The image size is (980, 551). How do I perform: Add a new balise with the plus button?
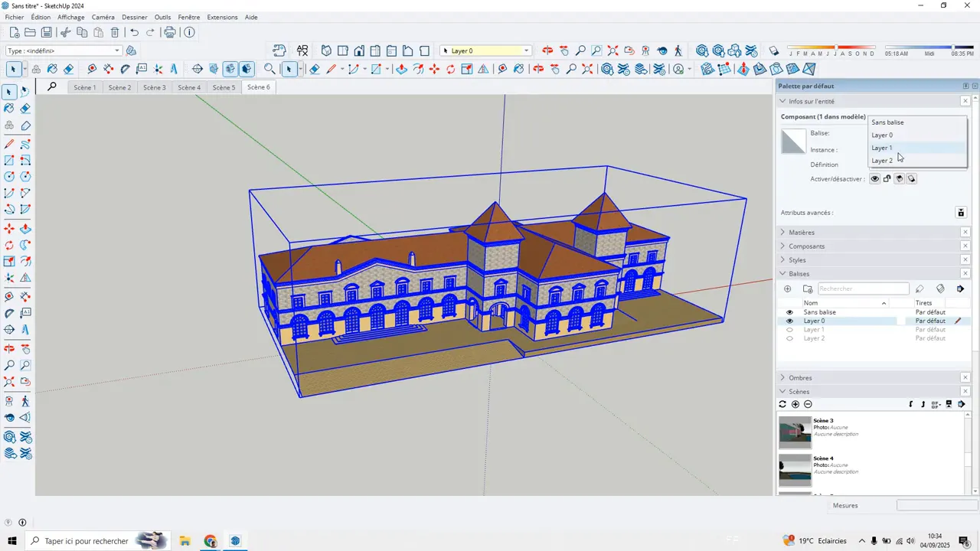pyautogui.click(x=787, y=289)
